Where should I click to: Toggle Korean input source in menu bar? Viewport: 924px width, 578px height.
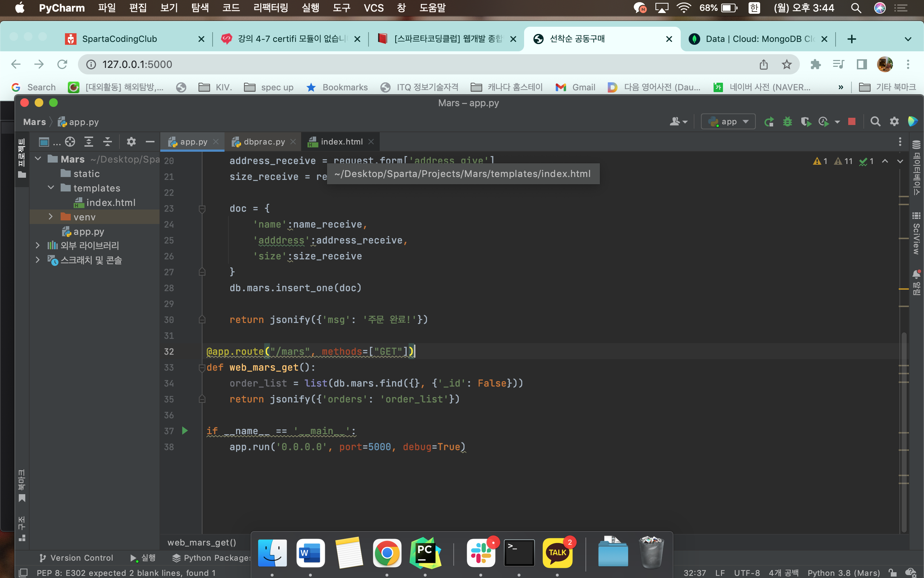[x=754, y=8]
